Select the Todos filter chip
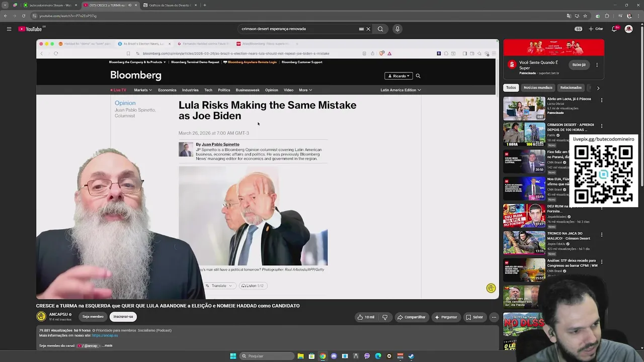Image resolution: width=644 pixels, height=362 pixels. point(511,87)
